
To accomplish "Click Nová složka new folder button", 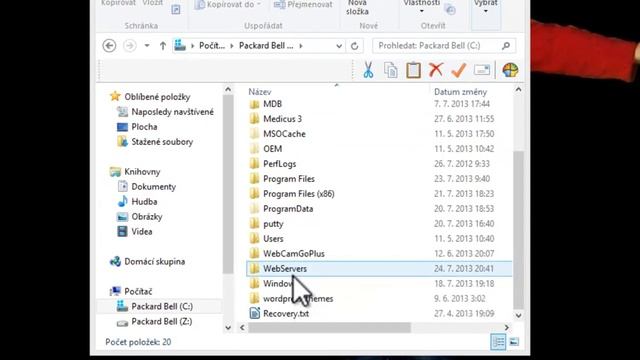I will tap(358, 7).
